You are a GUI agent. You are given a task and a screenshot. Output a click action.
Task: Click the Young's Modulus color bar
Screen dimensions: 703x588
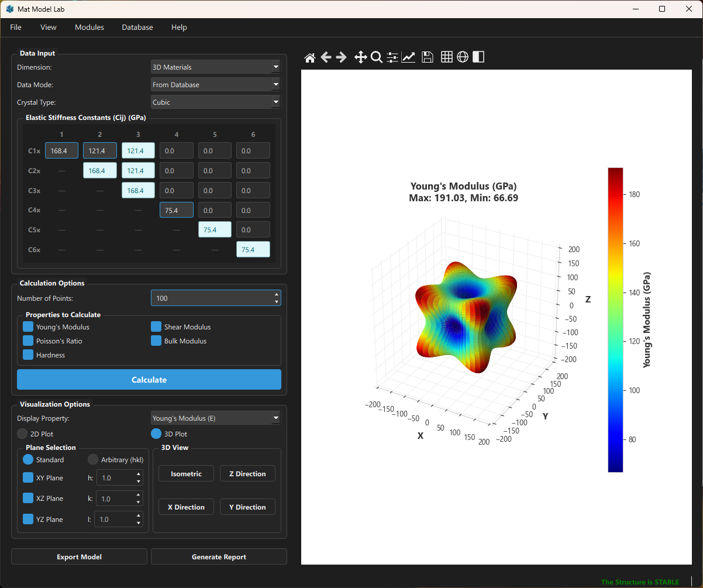[x=615, y=319]
